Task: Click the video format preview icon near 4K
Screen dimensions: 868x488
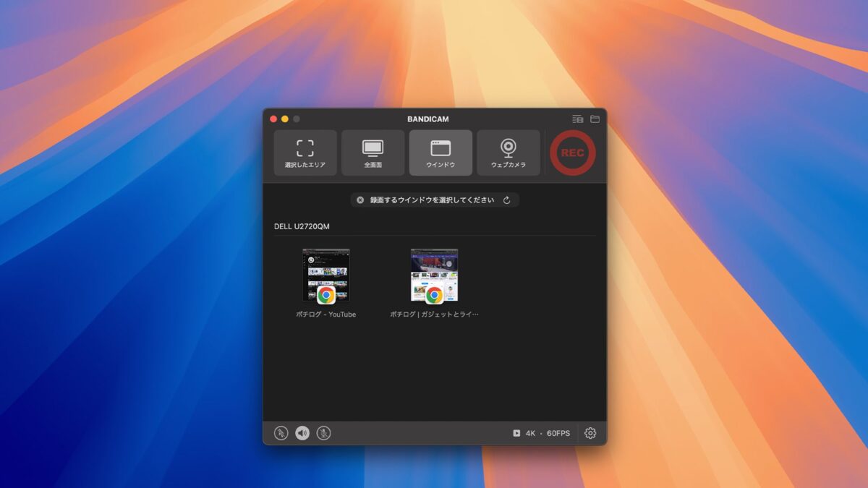Action: click(516, 432)
